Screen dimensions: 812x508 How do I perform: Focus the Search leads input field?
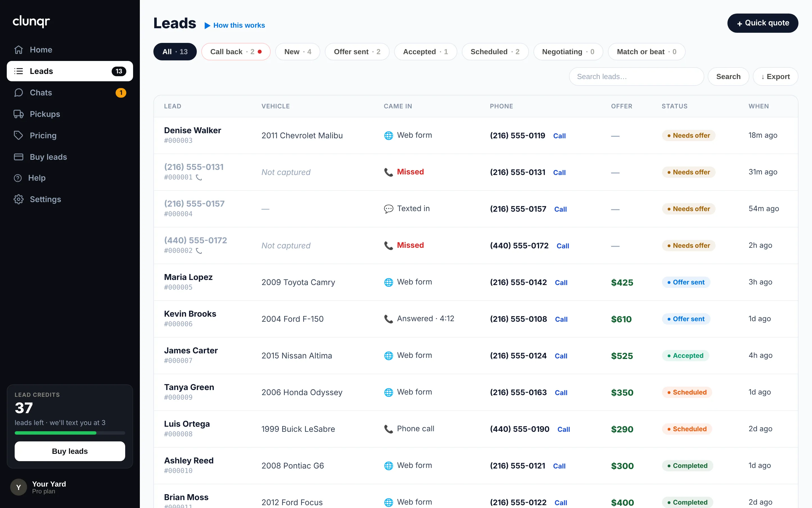click(636, 76)
